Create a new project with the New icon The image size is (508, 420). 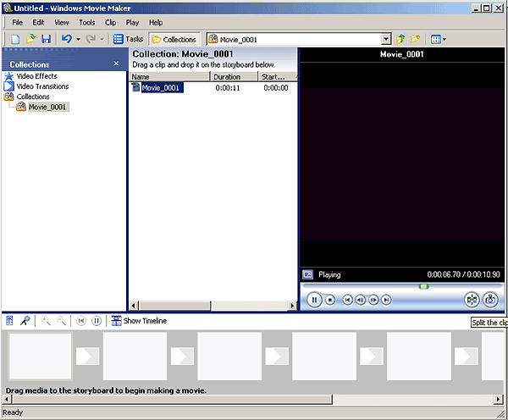[15, 39]
